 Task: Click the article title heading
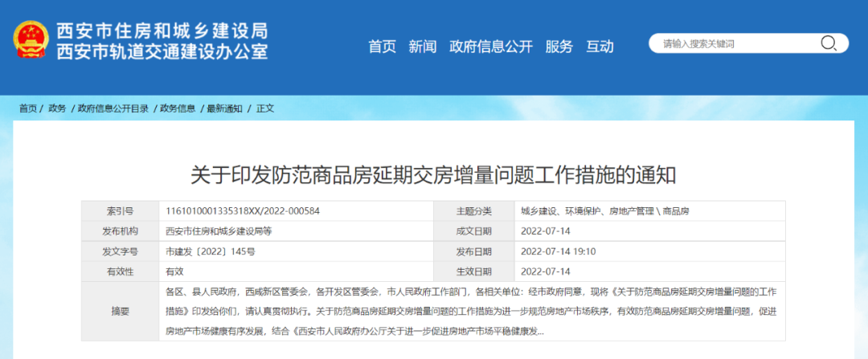(433, 174)
